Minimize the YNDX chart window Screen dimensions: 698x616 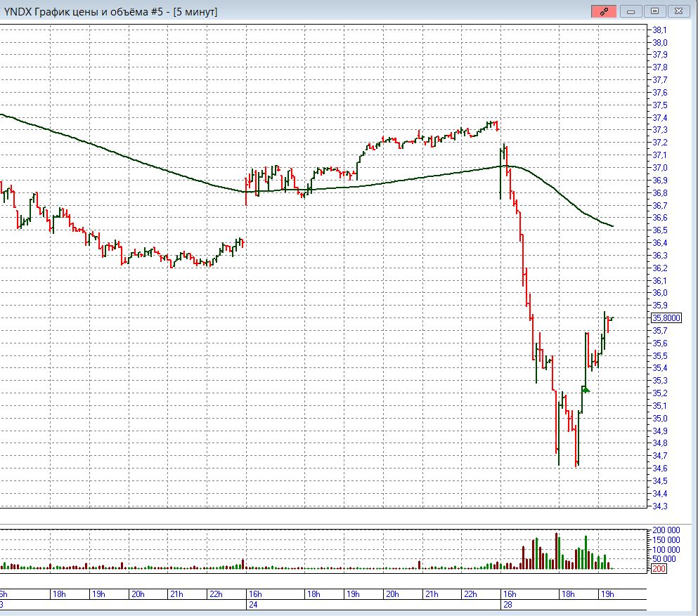[x=631, y=11]
